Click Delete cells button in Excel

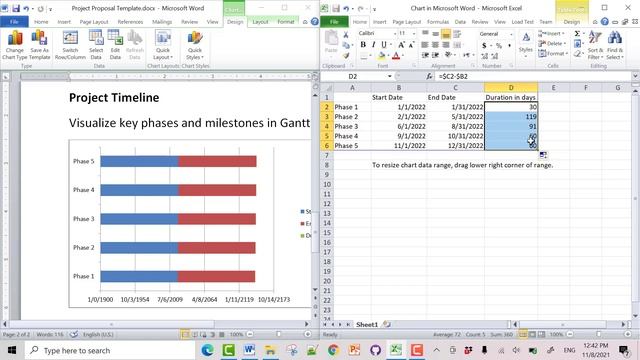click(551, 43)
